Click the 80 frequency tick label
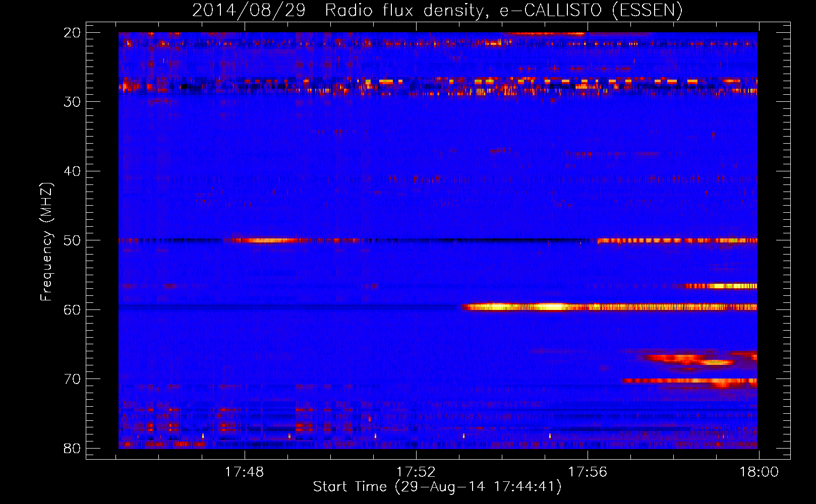This screenshot has width=816, height=504. click(x=72, y=448)
